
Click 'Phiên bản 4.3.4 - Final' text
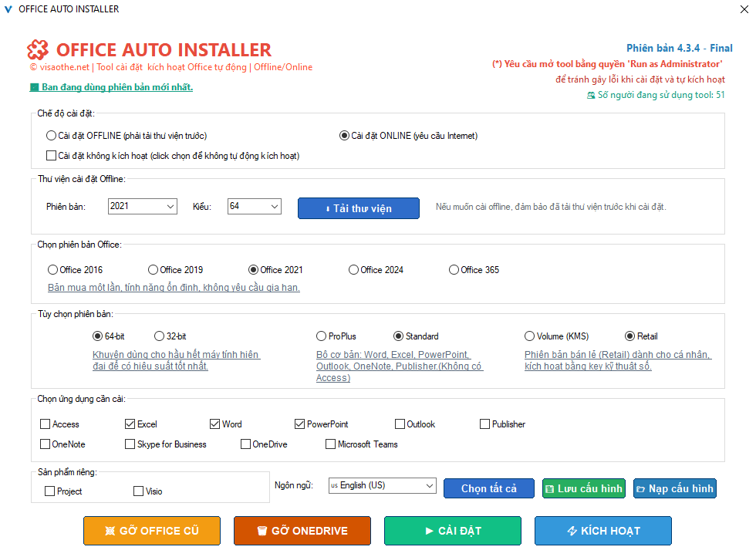pyautogui.click(x=680, y=49)
